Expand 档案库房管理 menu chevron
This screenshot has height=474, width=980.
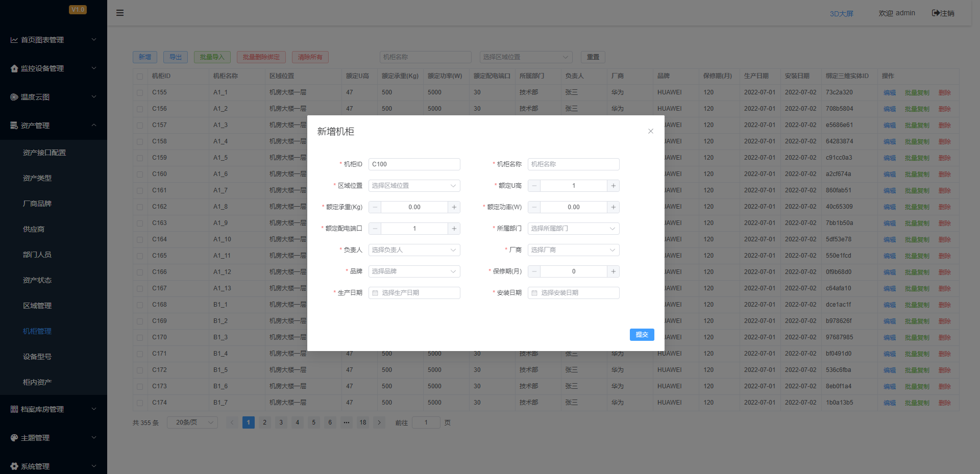pos(94,409)
